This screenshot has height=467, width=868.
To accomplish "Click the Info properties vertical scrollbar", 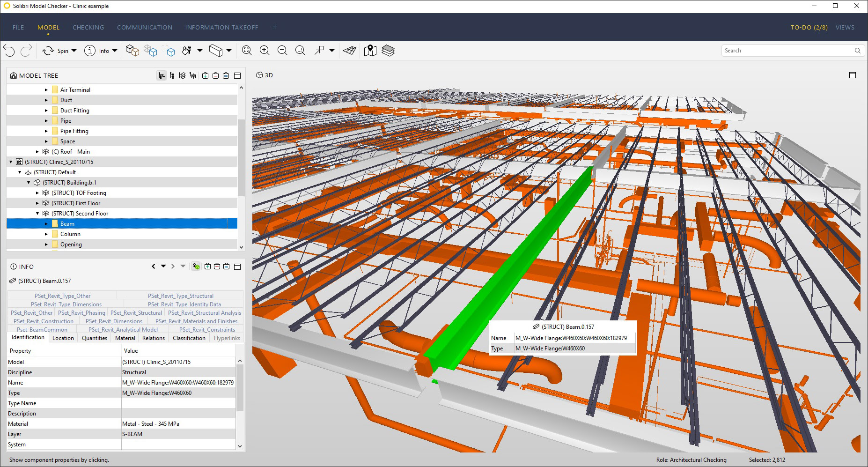I will point(240,387).
